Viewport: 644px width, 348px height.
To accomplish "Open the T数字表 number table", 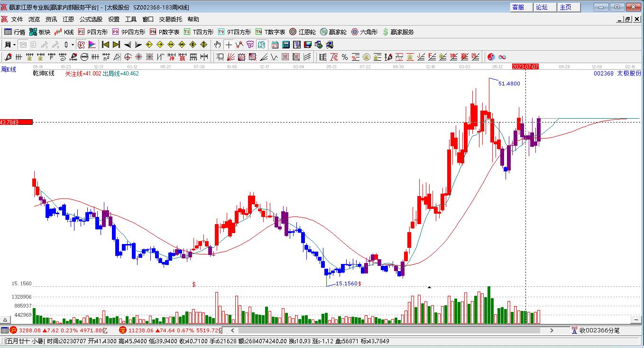I will (270, 32).
